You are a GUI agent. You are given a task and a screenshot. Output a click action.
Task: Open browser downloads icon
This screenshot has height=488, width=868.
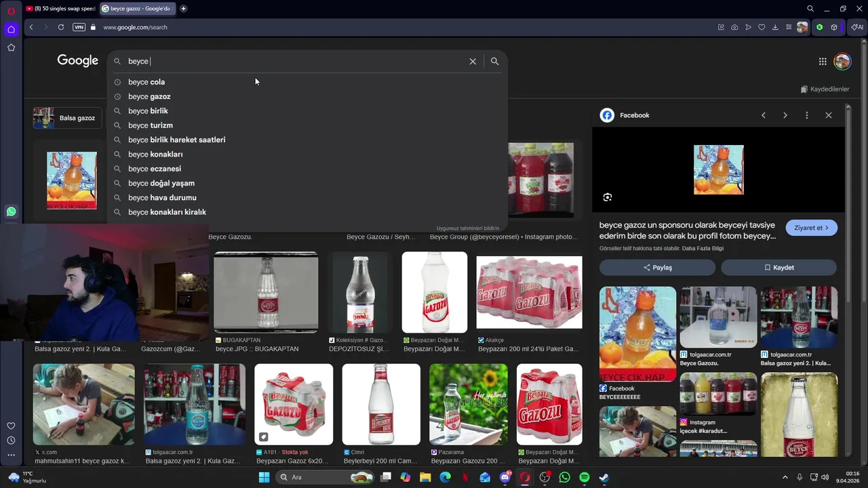pos(775,27)
